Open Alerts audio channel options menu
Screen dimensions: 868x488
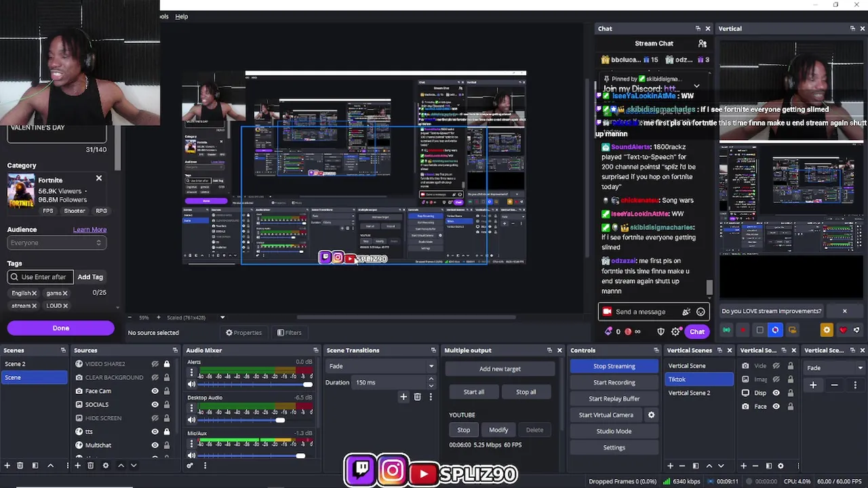(x=191, y=373)
